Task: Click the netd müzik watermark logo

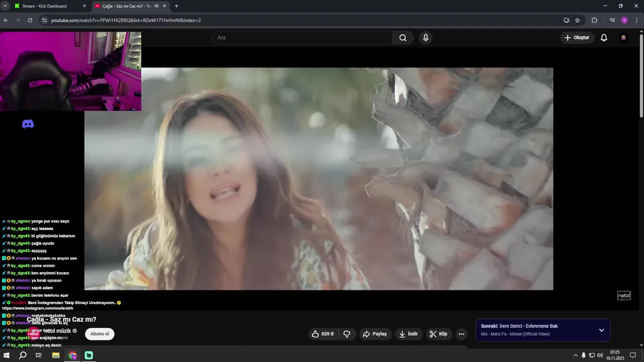Action: [x=624, y=296]
